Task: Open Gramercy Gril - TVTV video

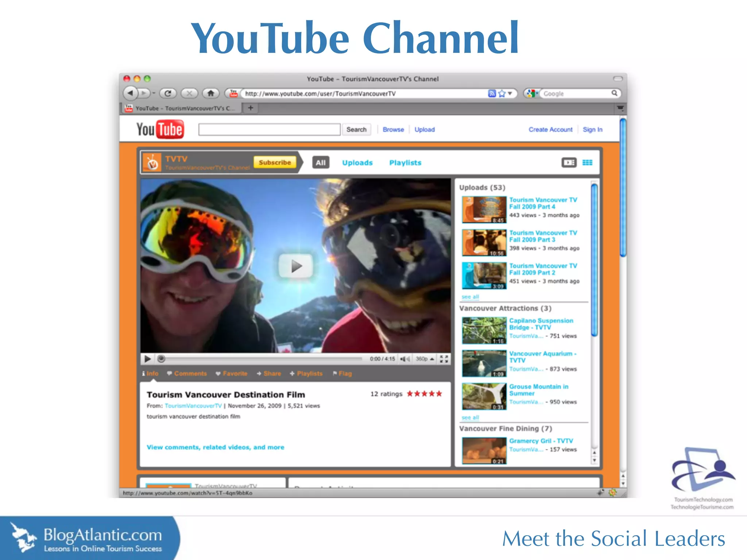Action: click(541, 441)
